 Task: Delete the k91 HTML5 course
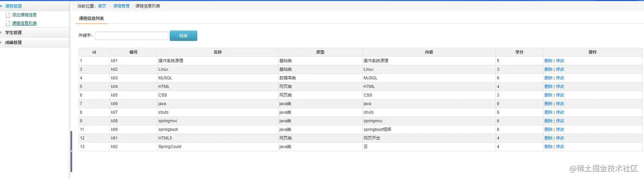(548, 138)
